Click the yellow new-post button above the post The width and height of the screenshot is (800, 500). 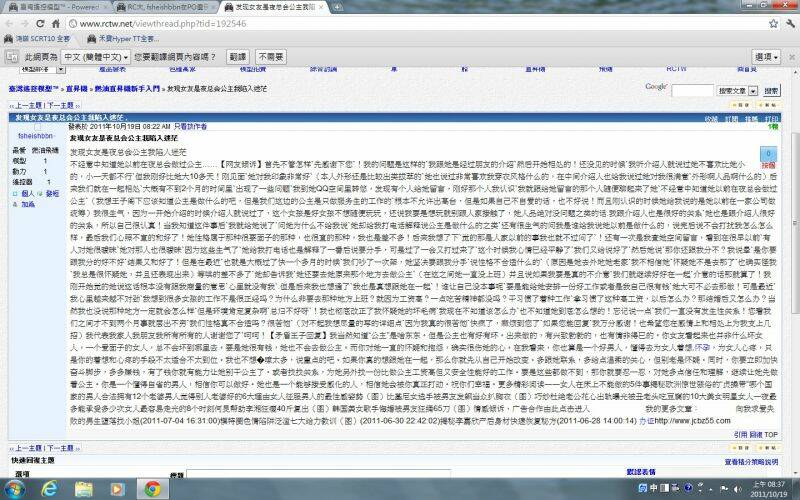767,105
